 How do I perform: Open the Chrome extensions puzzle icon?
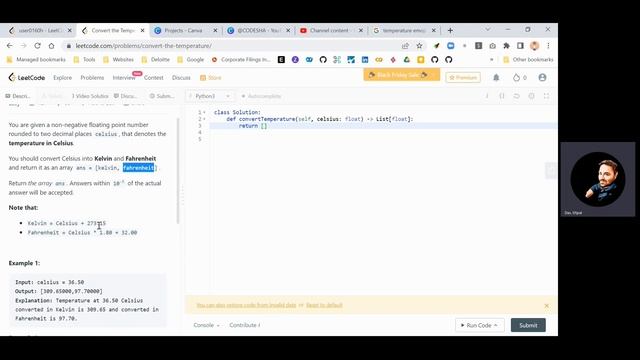point(507,46)
